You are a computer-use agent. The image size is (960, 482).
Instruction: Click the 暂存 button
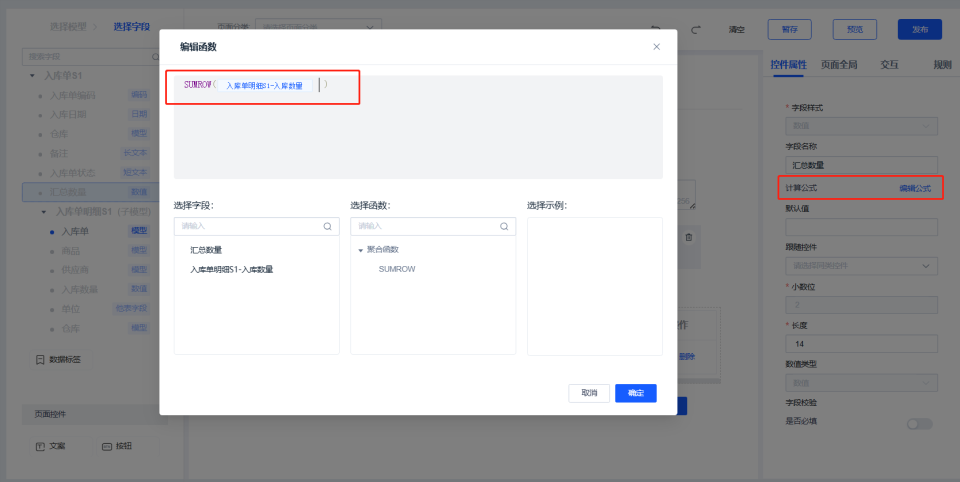click(789, 29)
